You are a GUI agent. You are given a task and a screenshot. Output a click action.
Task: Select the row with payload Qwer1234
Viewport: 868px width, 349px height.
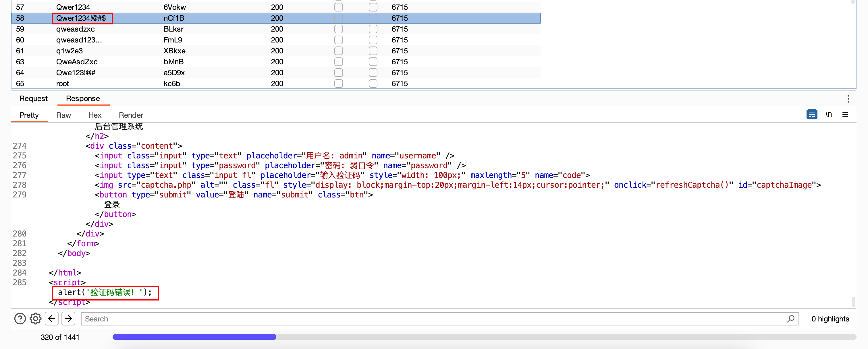(276, 7)
